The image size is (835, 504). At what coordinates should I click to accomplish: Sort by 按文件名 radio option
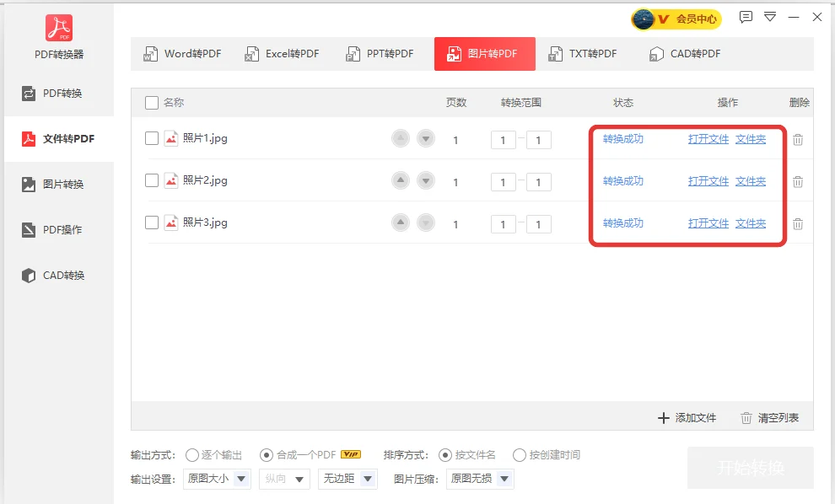click(x=467, y=455)
